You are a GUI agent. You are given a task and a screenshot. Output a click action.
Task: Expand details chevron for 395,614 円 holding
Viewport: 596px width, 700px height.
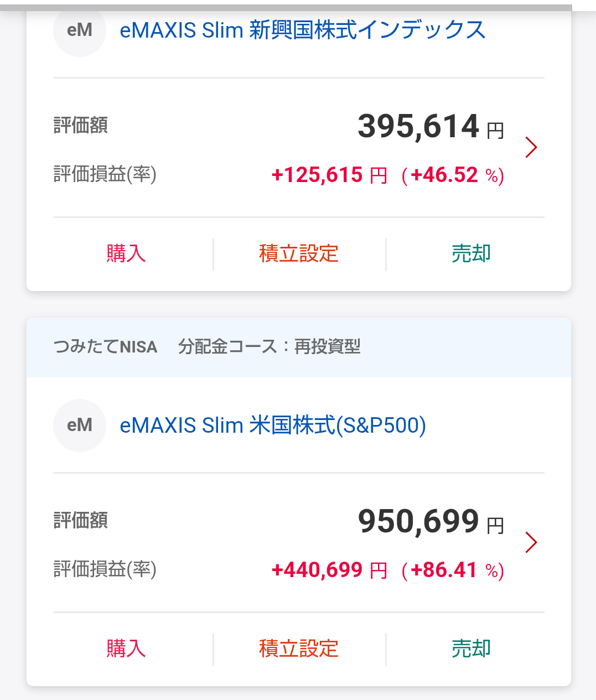click(531, 147)
